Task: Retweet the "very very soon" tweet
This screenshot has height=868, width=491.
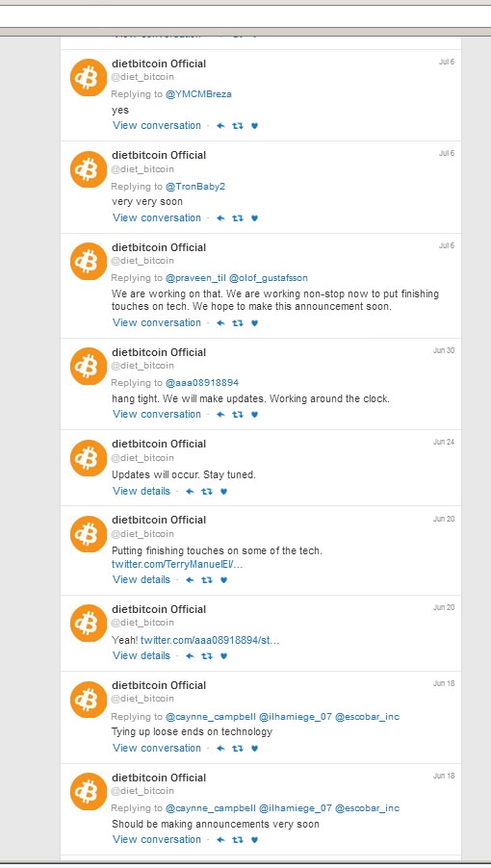Action: tap(238, 218)
